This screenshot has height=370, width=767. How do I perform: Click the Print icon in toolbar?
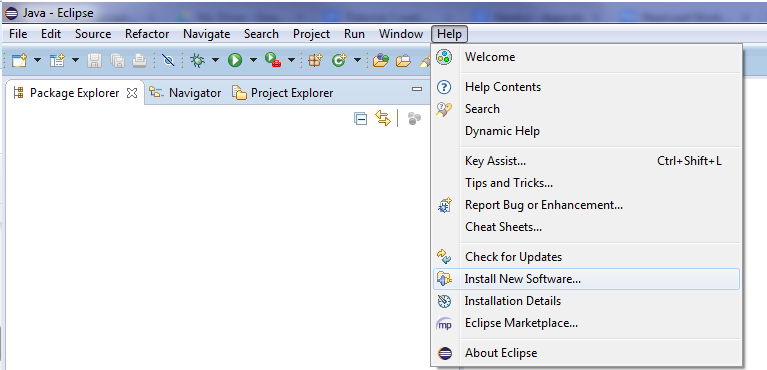tap(139, 60)
